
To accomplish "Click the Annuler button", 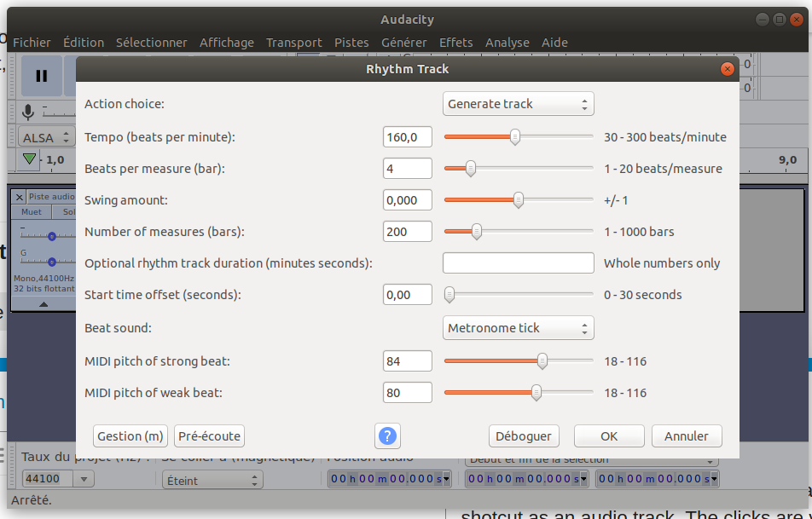I will [x=686, y=436].
